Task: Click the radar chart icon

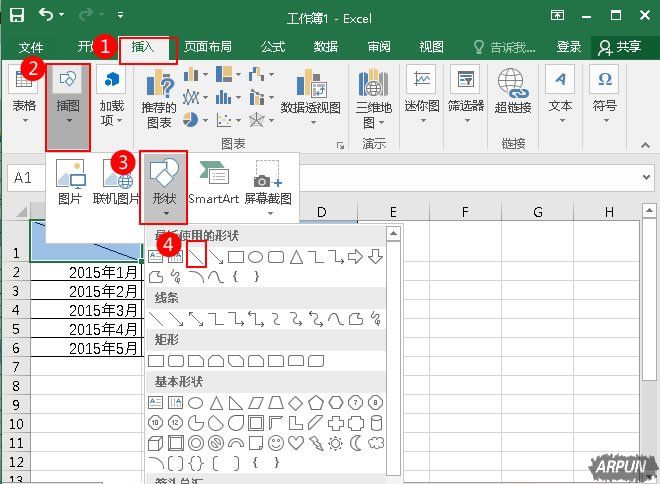Action: 256,120
